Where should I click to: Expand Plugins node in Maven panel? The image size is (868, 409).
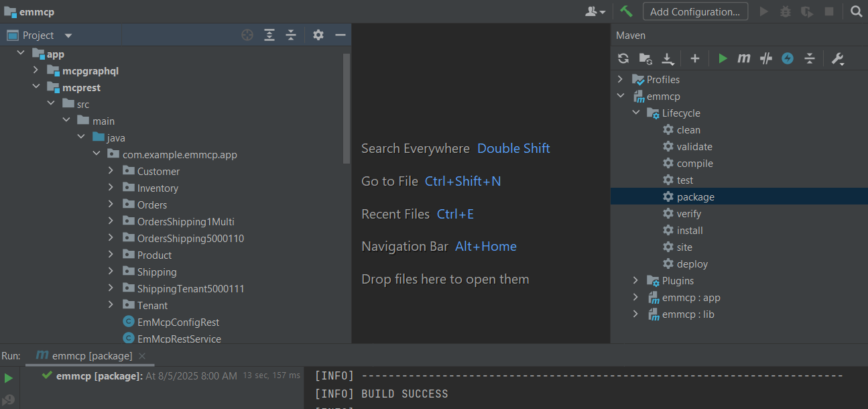click(x=636, y=280)
